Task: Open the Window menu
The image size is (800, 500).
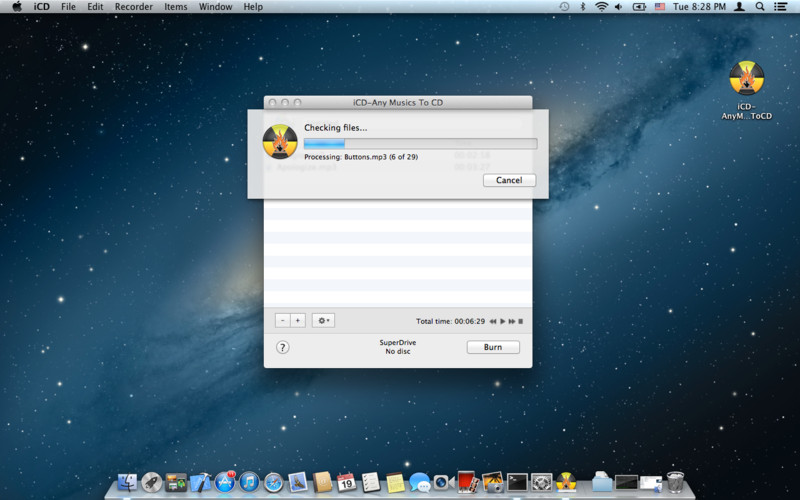Action: [x=215, y=7]
